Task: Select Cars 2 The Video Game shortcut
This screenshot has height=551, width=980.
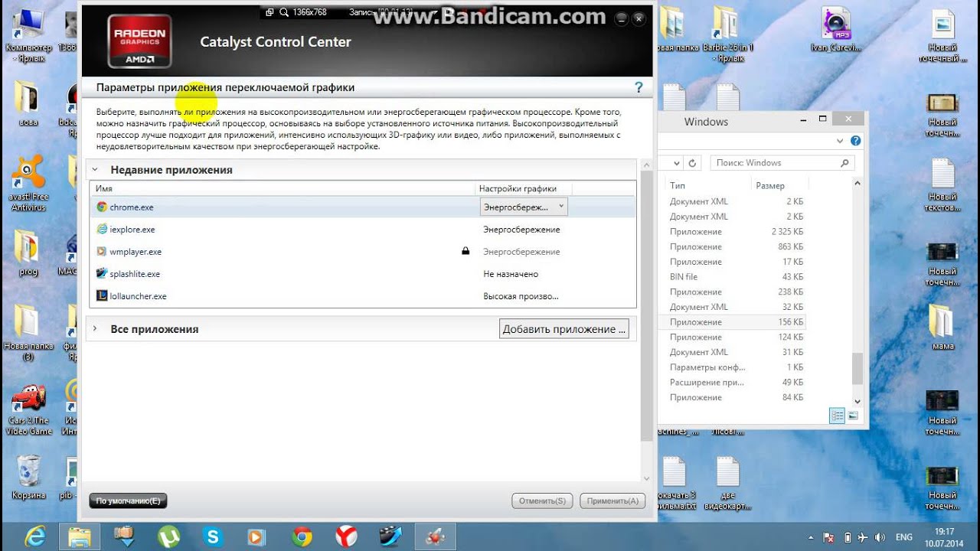Action: click(28, 409)
